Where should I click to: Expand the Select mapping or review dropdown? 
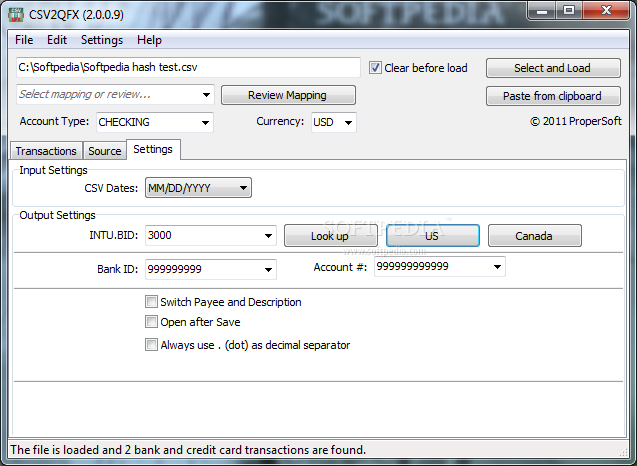[206, 95]
